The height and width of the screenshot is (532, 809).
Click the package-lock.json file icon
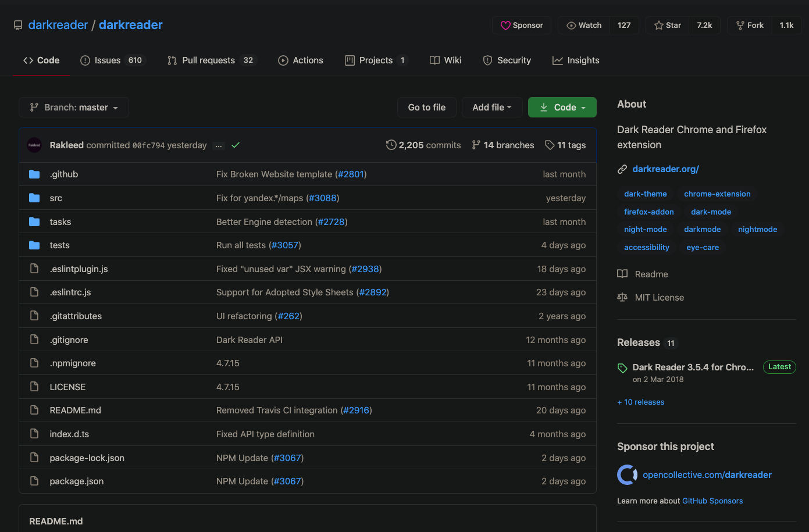pyautogui.click(x=34, y=458)
